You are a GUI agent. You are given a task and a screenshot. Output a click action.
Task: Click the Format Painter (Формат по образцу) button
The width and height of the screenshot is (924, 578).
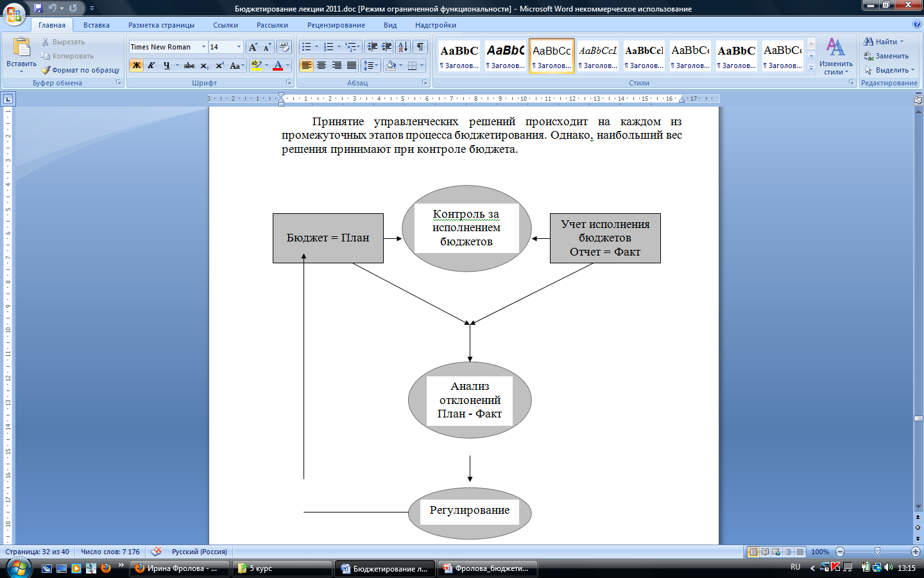click(x=80, y=70)
